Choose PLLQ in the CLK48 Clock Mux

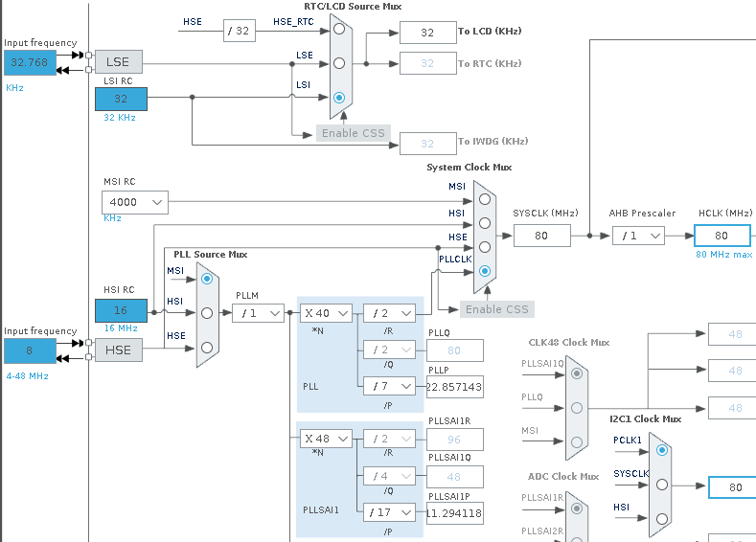(x=576, y=407)
